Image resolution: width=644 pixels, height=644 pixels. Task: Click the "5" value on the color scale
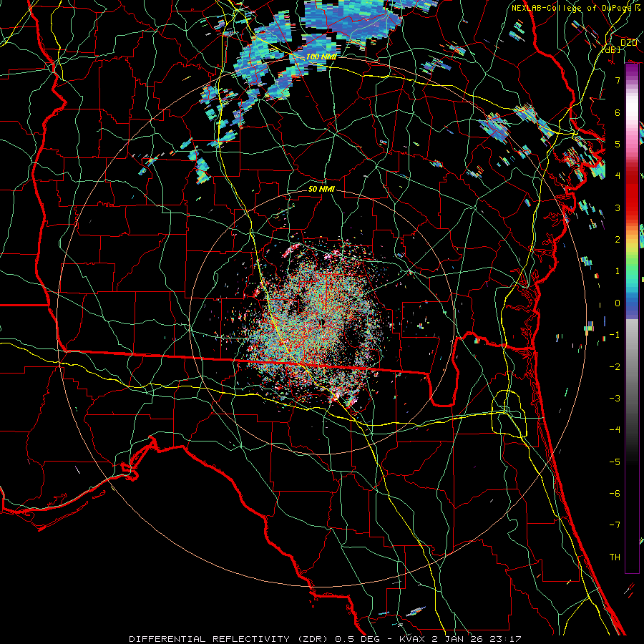point(618,144)
